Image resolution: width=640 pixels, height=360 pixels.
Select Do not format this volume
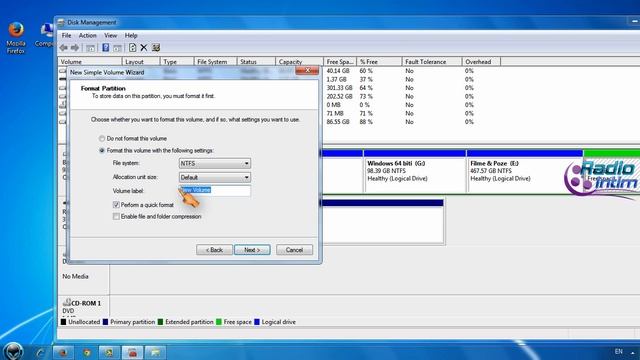point(102,139)
